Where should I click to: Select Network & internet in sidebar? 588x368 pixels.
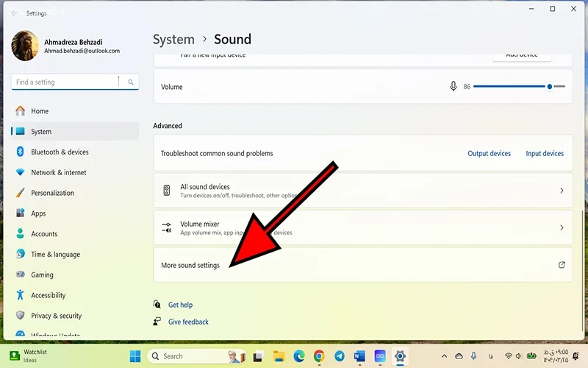point(59,172)
